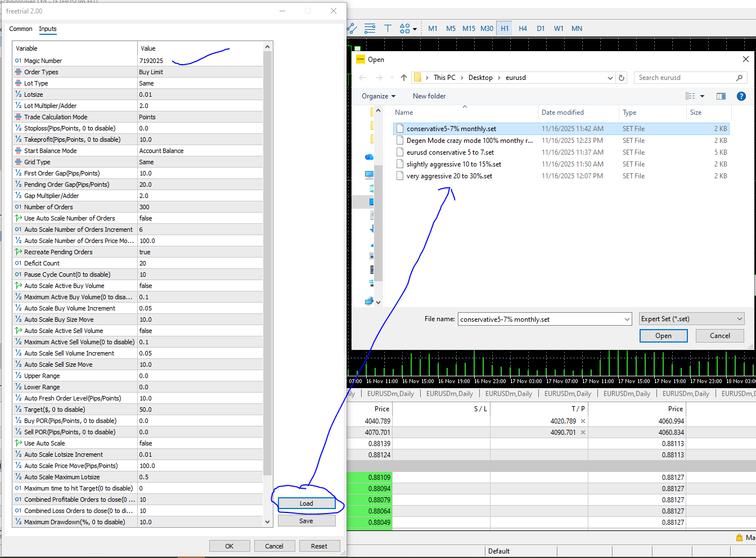This screenshot has height=558, width=756.
Task: Open the Organize dropdown menu
Action: [x=379, y=96]
